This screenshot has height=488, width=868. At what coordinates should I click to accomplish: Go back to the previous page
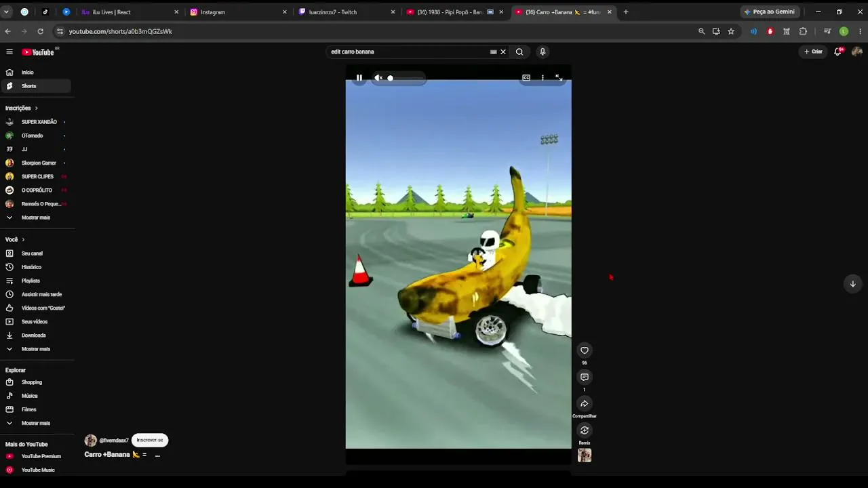7,31
